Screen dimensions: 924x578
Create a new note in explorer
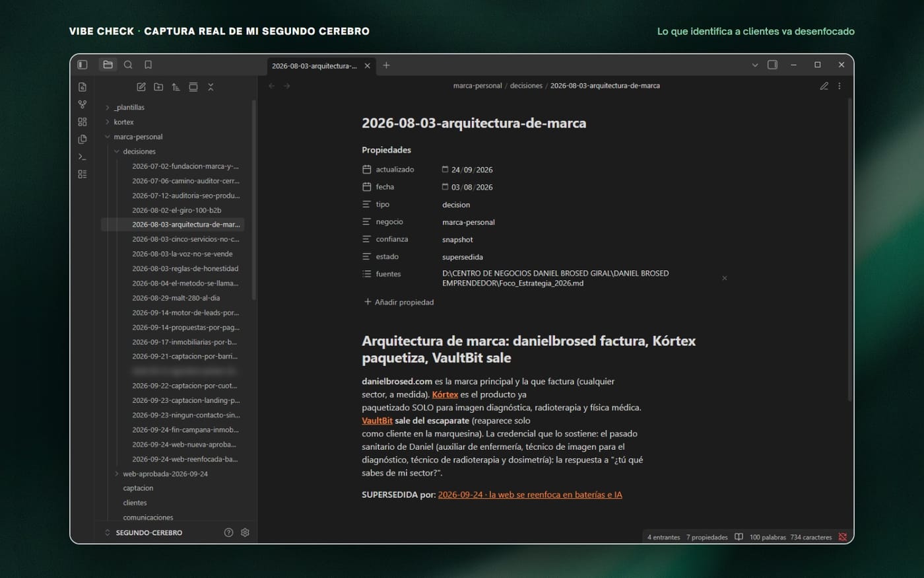[141, 87]
